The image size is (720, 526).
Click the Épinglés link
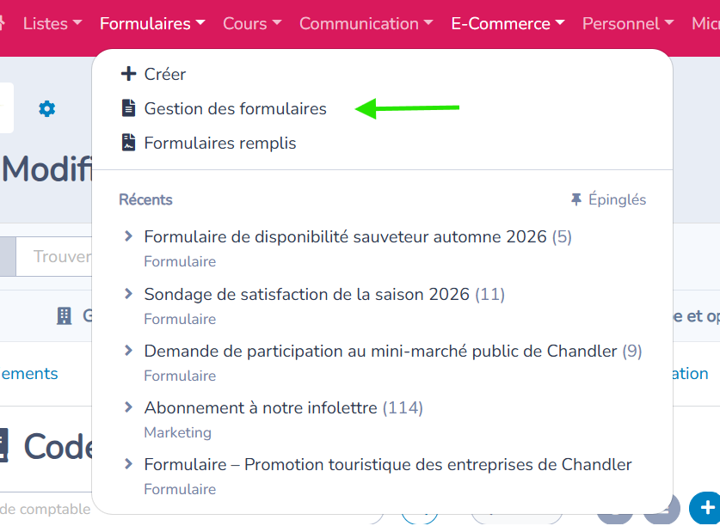(617, 199)
